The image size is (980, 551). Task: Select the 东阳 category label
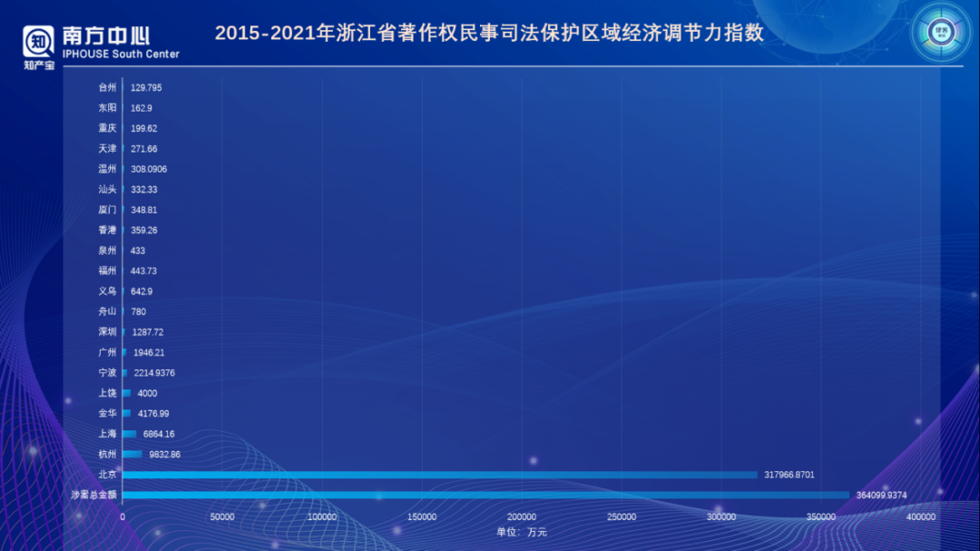pyautogui.click(x=107, y=108)
